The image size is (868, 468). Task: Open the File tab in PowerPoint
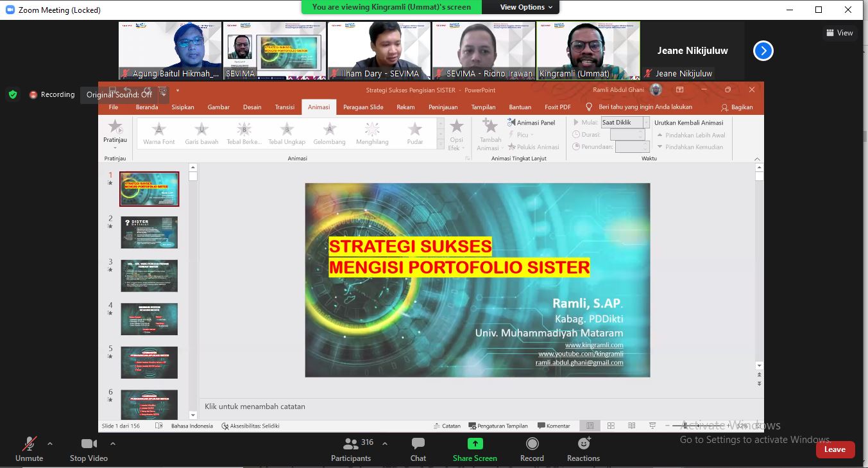point(114,107)
